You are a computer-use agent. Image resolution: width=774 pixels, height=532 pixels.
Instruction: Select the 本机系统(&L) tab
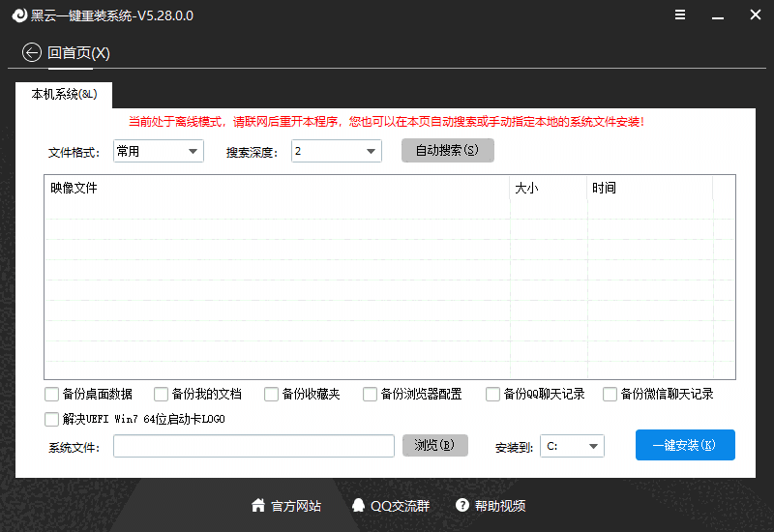click(64, 94)
